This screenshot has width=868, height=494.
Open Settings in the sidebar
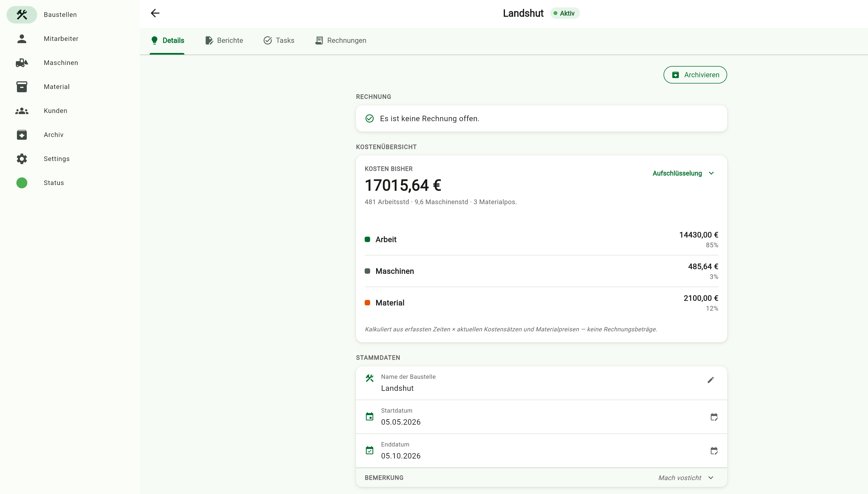click(x=57, y=159)
